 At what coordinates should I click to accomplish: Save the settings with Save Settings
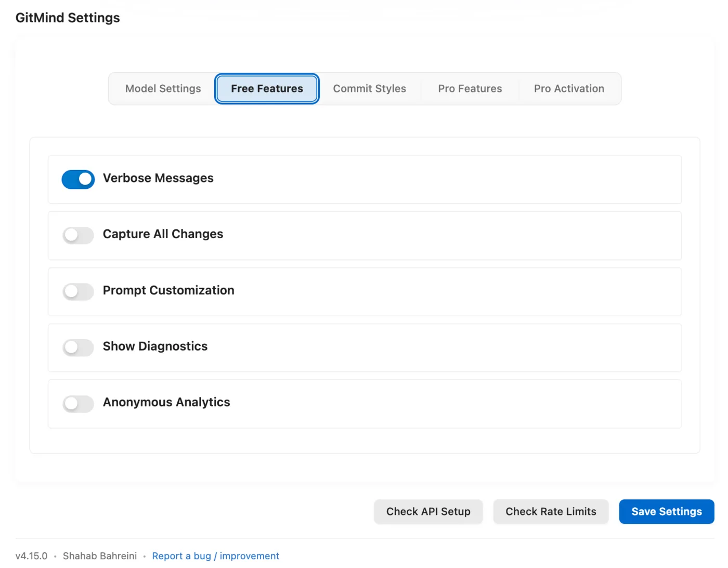pos(667,512)
